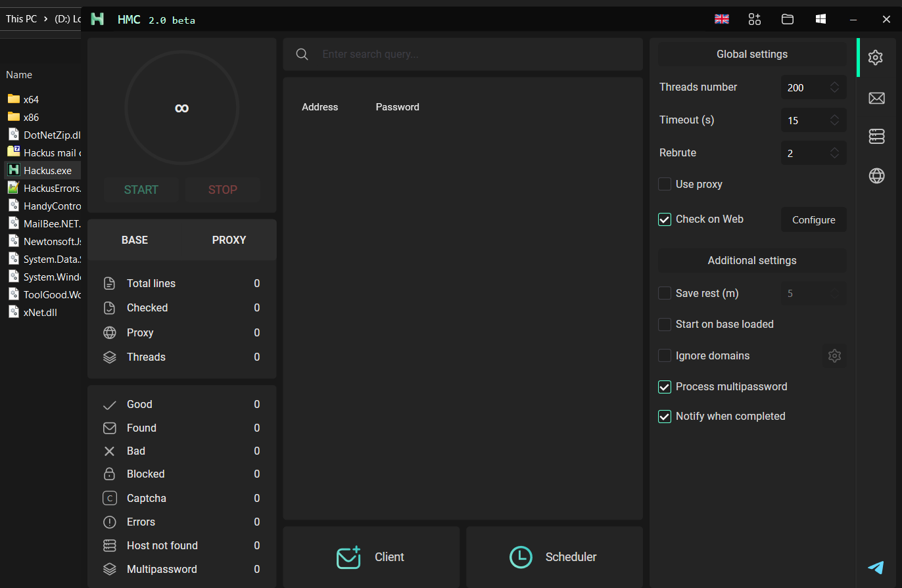Adjust the Threads number spinner arrows
Screen dimensions: 902x588
point(834,87)
